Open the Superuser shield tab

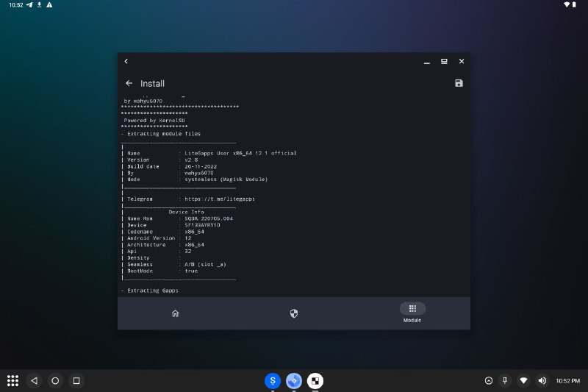pos(293,313)
